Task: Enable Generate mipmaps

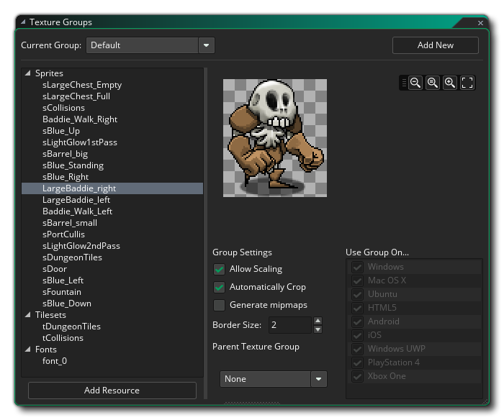Action: click(x=219, y=305)
